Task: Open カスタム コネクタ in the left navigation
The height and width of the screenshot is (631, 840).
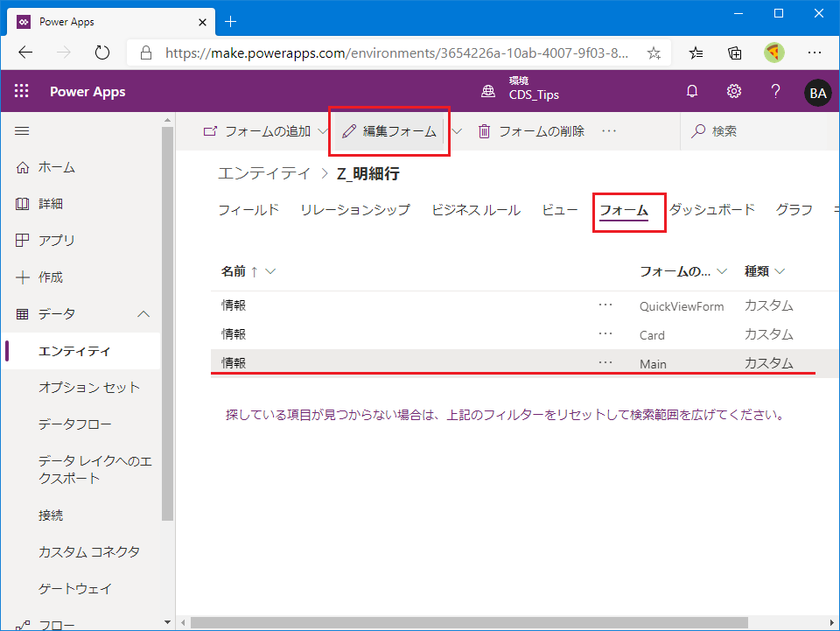Action: 89,551
